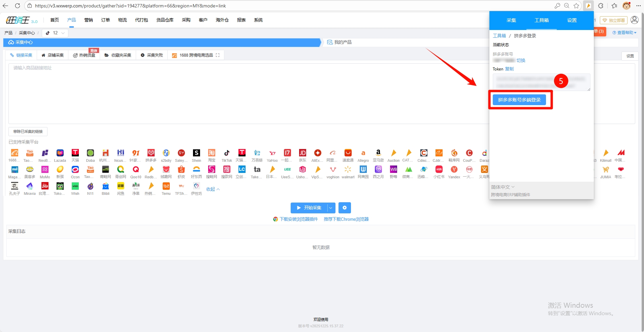The height and width of the screenshot is (332, 644).
Task: Open gear settings beside start collecting button
Action: [345, 208]
